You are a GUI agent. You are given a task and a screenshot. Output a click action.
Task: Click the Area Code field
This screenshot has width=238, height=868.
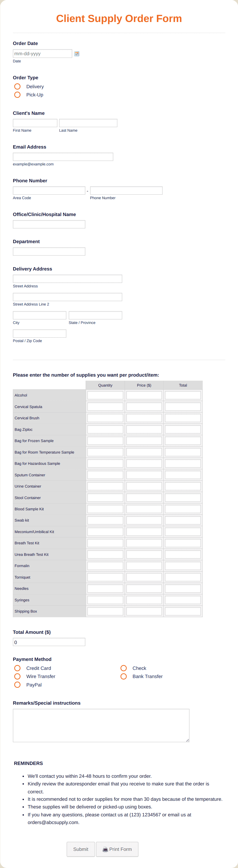point(49,190)
